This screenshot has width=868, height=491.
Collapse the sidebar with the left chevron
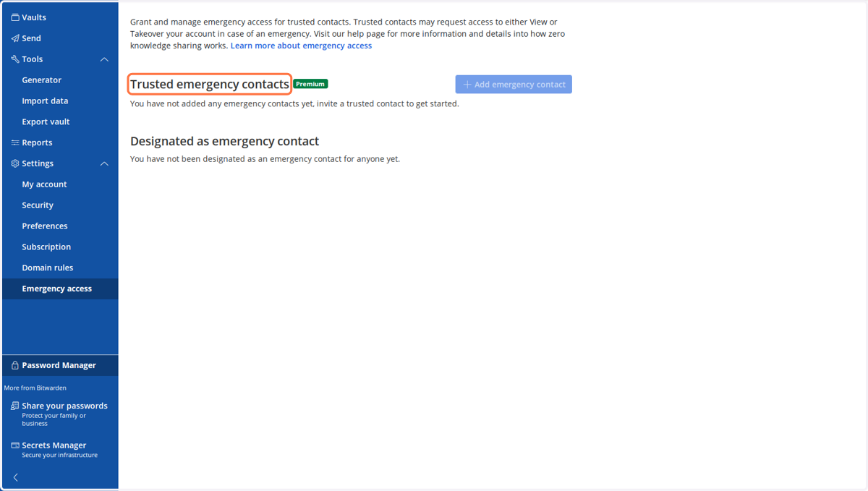(16, 477)
